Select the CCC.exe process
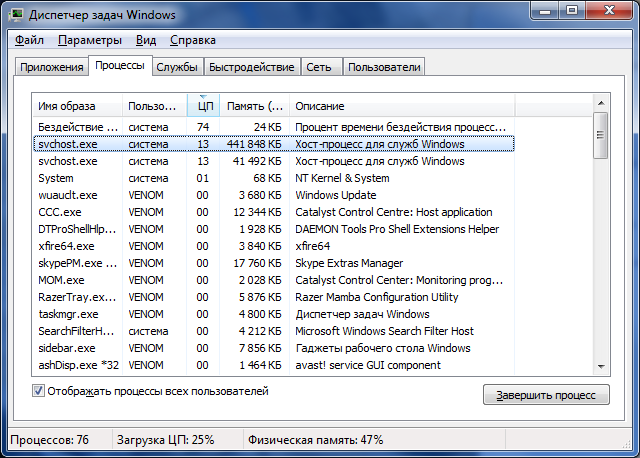 point(273,212)
